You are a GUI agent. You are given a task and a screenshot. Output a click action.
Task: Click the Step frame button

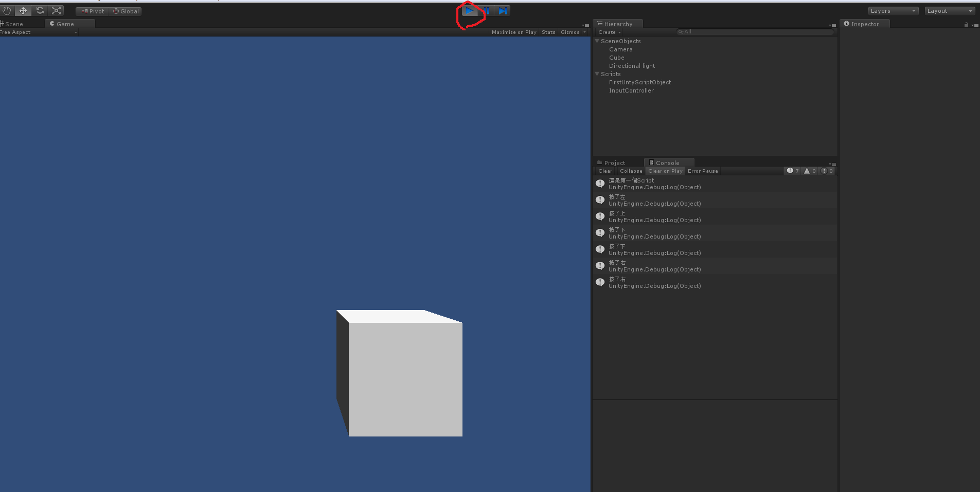click(503, 10)
